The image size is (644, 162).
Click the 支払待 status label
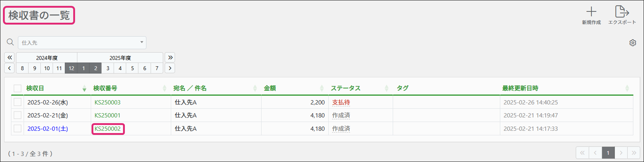[341, 103]
